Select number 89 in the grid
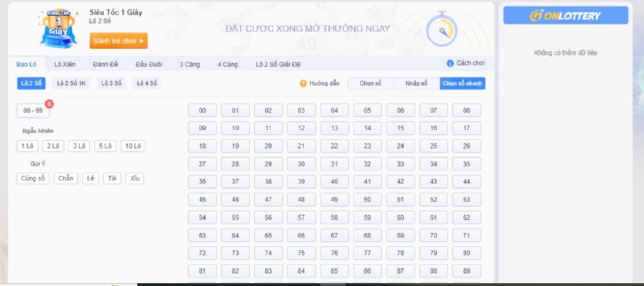644x286 pixels. pos(467,271)
